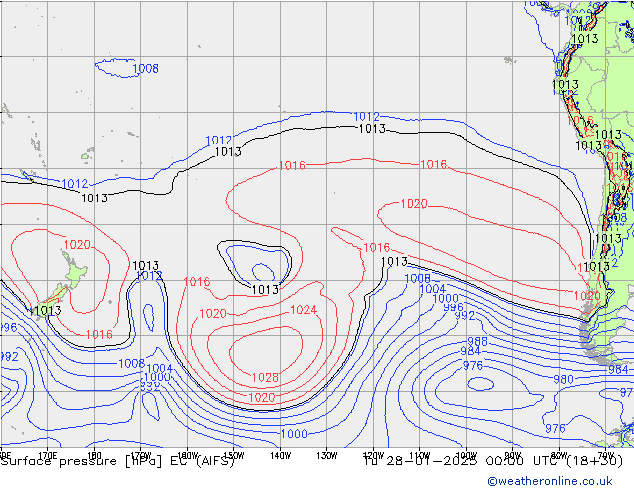Select the 'Surface pressure [hPa] EC (AIFS)' title
The width and height of the screenshot is (634, 490).
[118, 461]
